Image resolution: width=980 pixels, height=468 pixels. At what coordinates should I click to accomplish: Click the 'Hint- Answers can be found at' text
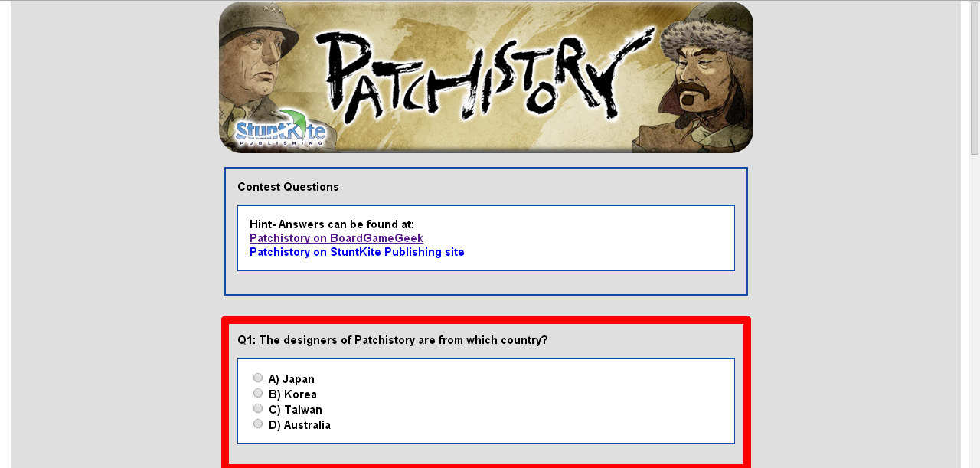(x=332, y=224)
